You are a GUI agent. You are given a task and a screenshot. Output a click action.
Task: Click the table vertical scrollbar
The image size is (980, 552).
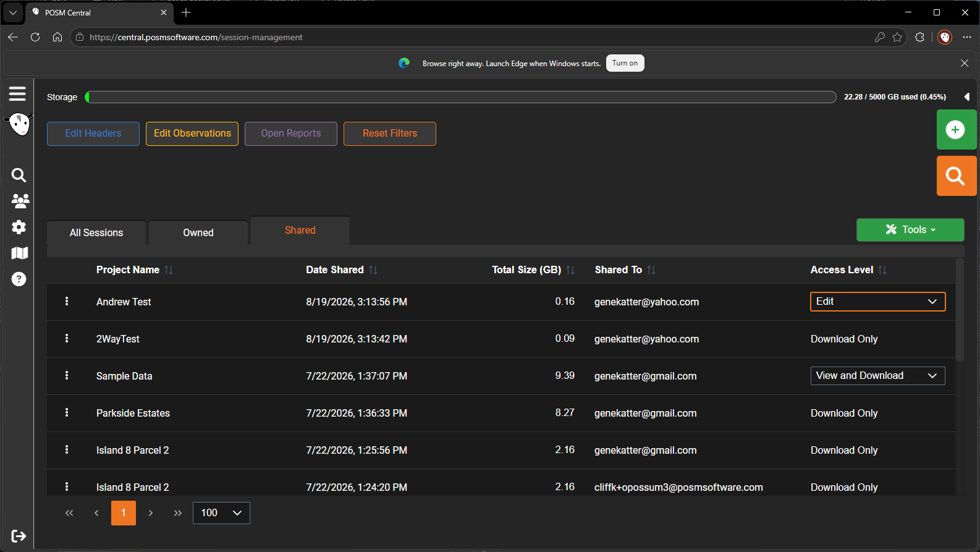point(960,309)
